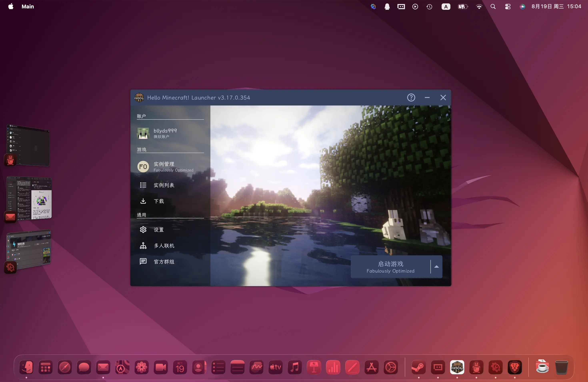Open the Main app menu
This screenshot has width=588, height=382.
coord(28,6)
